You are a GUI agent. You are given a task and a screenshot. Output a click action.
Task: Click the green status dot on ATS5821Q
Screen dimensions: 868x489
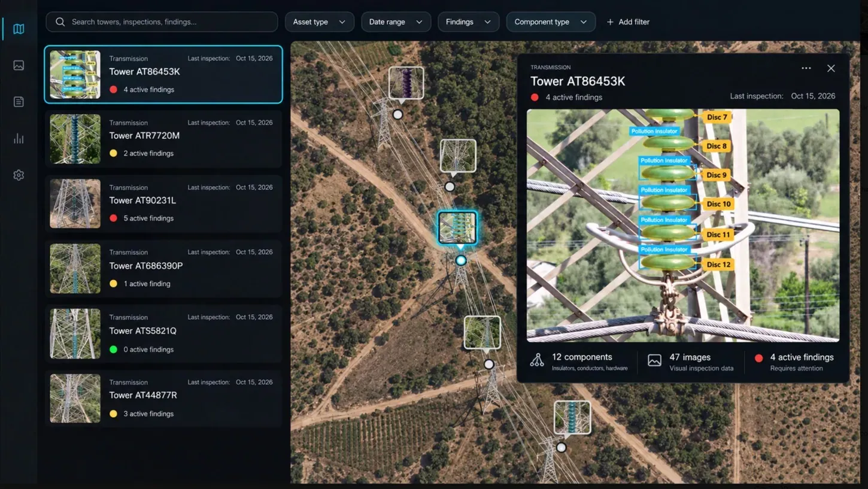[x=113, y=350]
